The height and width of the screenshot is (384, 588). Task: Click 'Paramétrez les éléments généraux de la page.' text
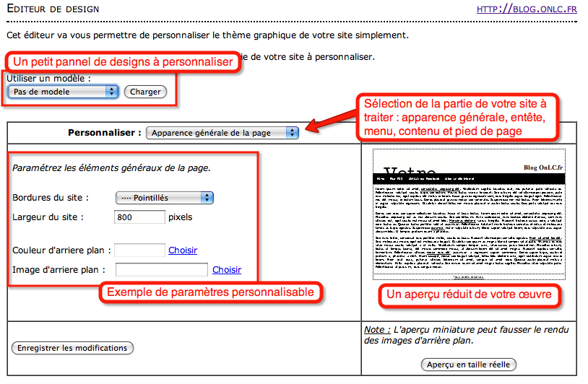111,168
